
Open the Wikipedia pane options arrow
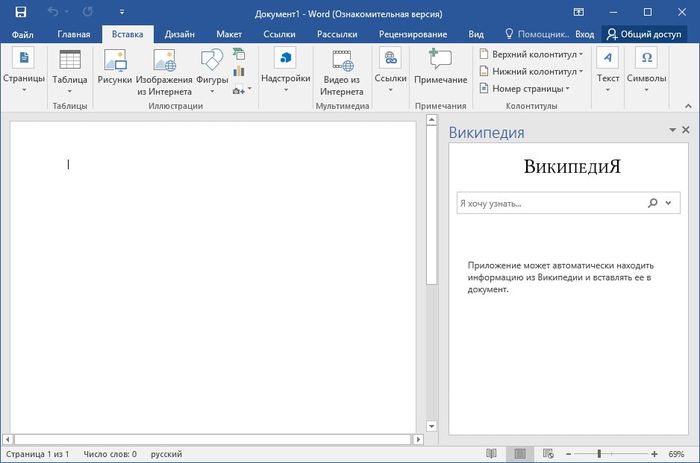(672, 131)
